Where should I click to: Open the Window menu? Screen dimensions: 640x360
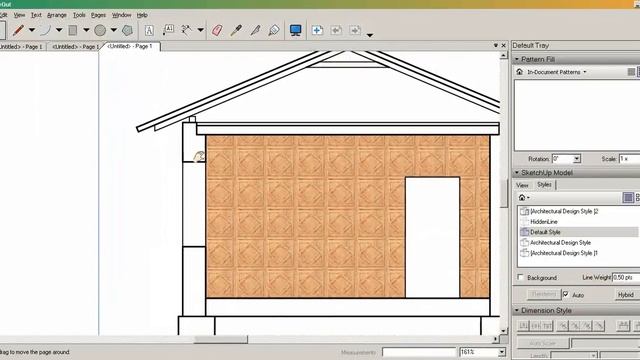122,15
